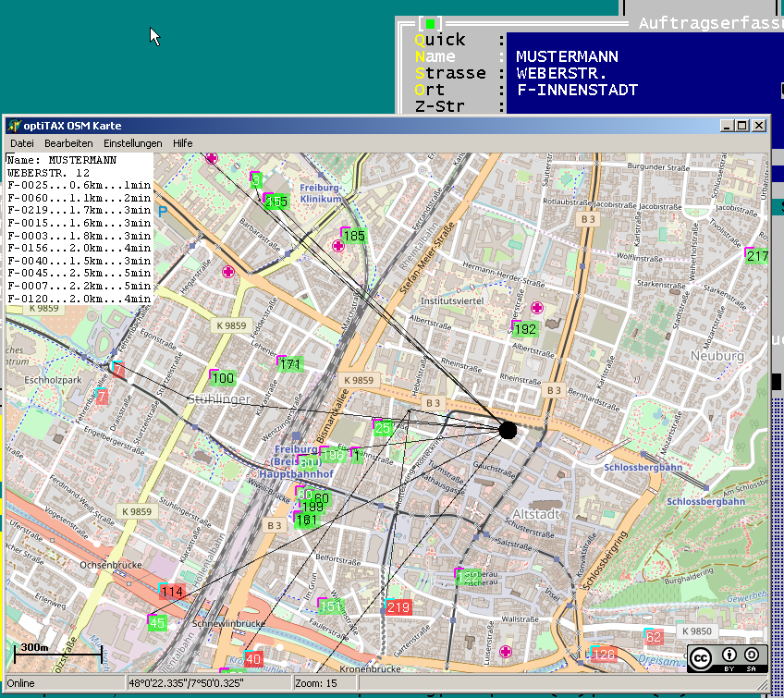
Task: Click taxi list row F-0015...1.6km...3min
Action: 79,223
